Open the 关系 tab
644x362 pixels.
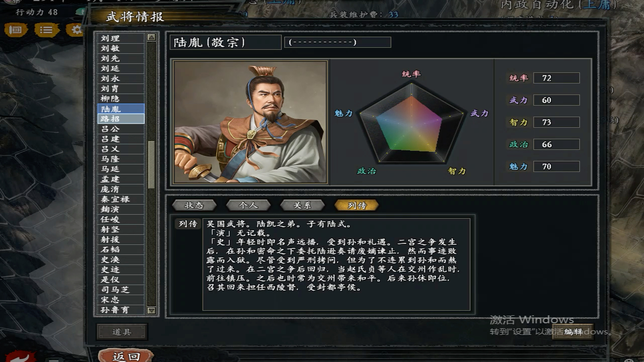(x=302, y=205)
